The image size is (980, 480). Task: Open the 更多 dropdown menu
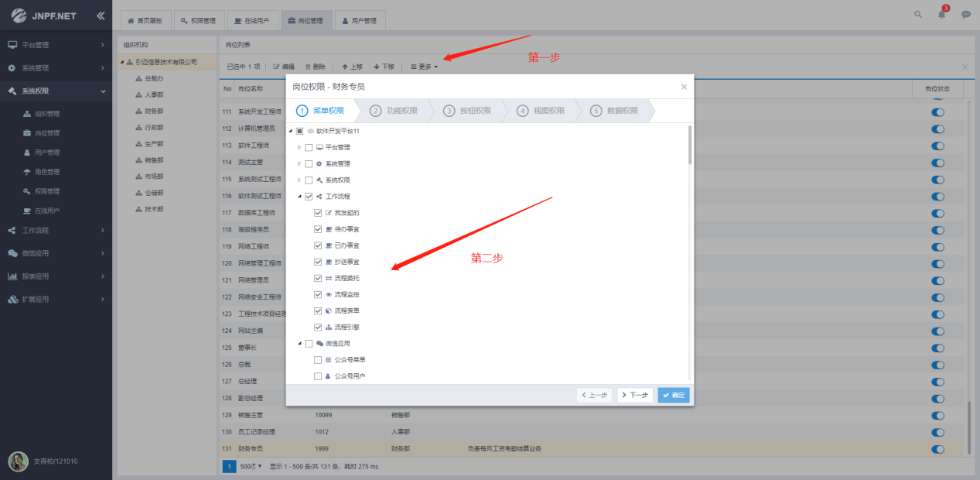coord(424,67)
